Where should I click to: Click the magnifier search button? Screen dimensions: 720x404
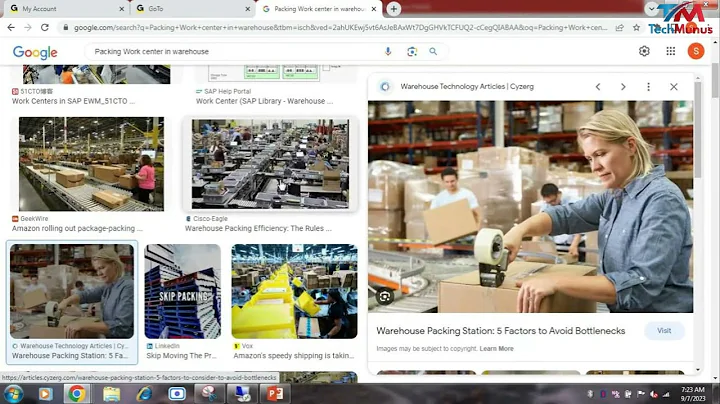pos(433,51)
